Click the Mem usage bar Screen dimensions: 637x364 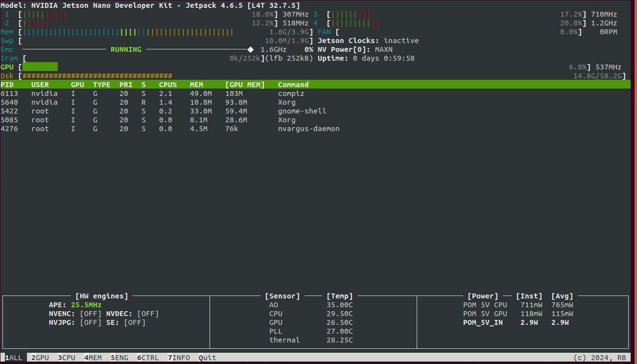click(x=127, y=32)
